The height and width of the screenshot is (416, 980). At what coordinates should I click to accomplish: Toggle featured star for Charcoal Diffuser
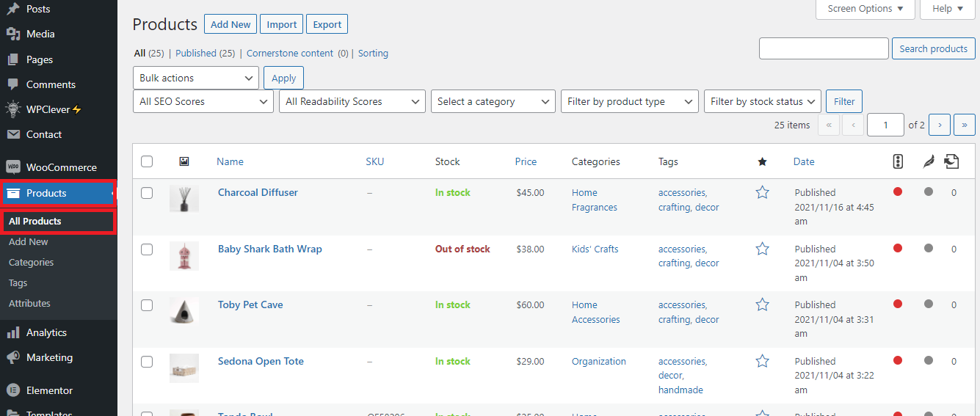pos(763,192)
